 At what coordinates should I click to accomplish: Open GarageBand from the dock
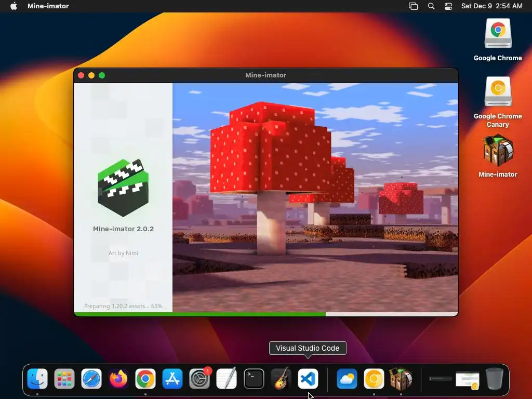[281, 379]
